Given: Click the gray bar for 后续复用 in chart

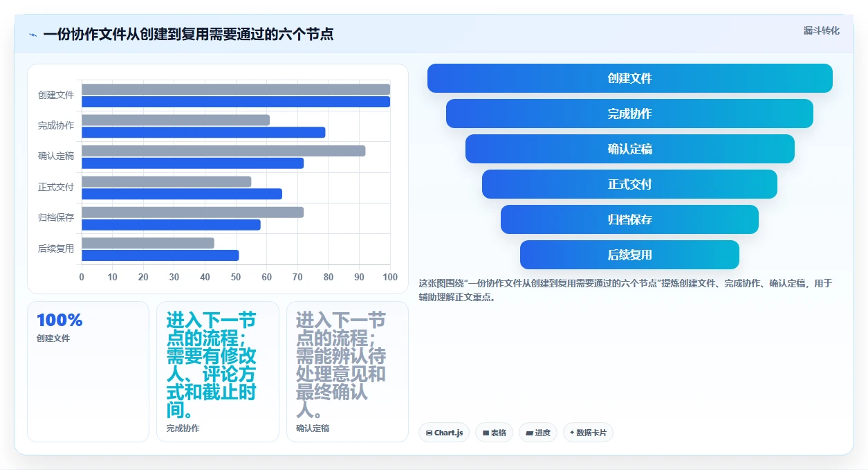Looking at the screenshot, I should click(x=148, y=243).
